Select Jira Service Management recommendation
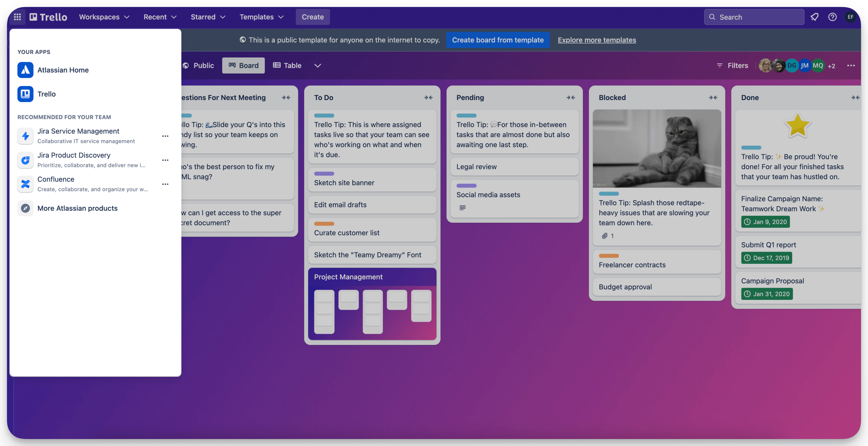 [86, 136]
